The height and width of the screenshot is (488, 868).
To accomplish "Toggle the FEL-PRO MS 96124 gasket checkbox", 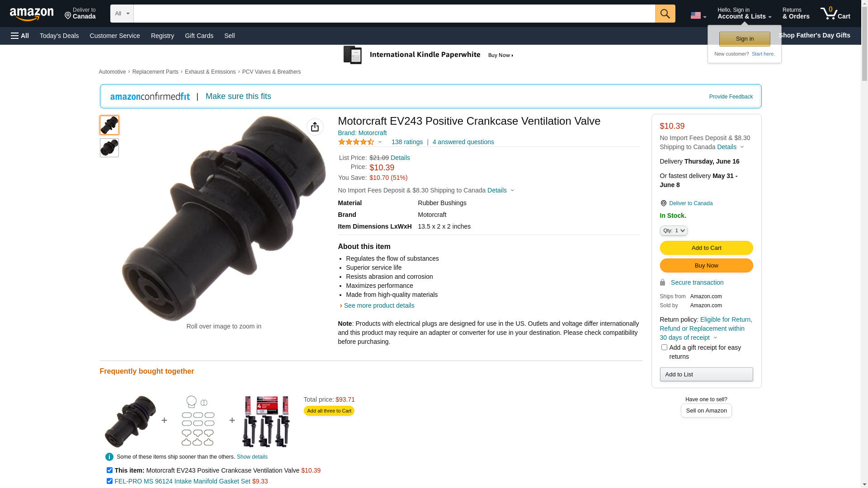I will (109, 481).
